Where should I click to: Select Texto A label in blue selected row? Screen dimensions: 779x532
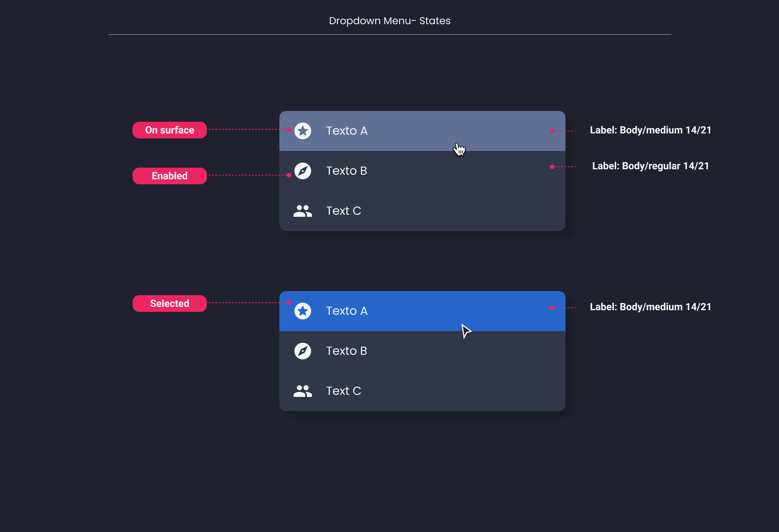(347, 311)
